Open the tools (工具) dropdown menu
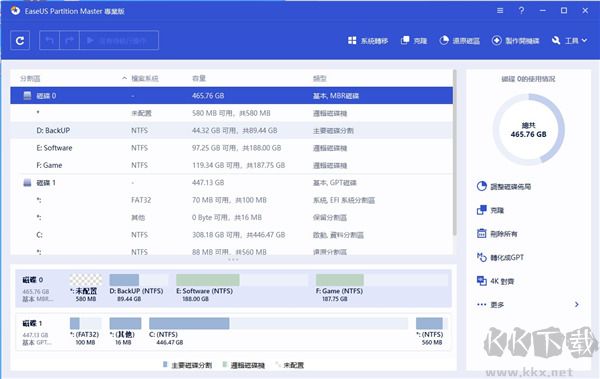 click(x=569, y=41)
